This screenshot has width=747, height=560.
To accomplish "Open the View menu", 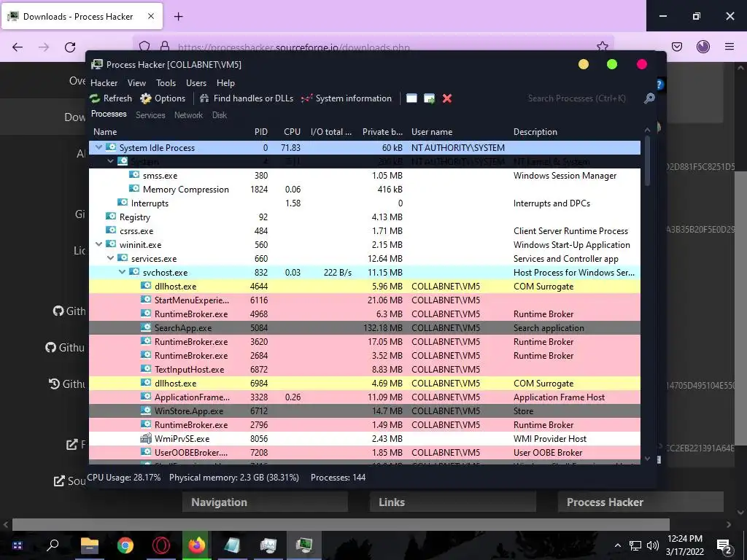I will 136,83.
